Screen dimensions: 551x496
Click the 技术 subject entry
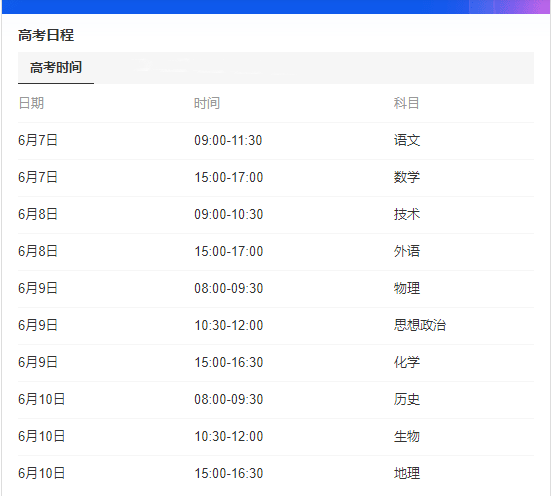[x=407, y=214]
